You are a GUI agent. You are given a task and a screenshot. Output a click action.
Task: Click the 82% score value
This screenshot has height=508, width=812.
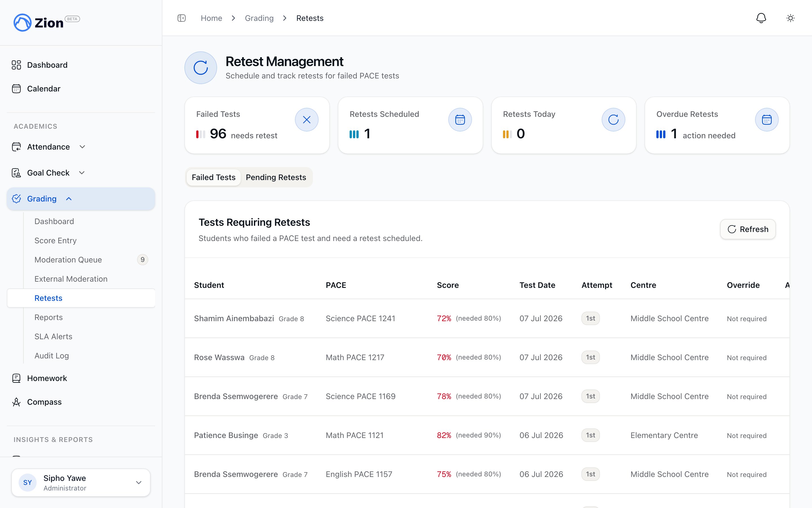pyautogui.click(x=444, y=435)
